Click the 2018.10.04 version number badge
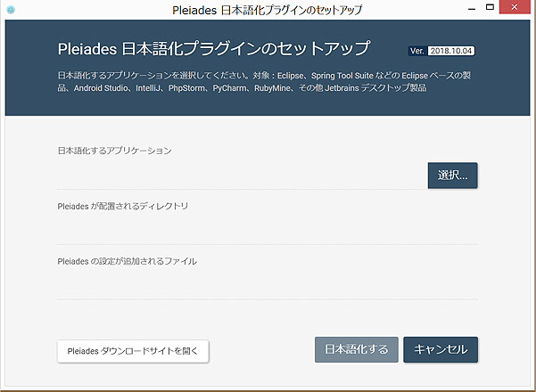536x392 pixels. click(x=452, y=51)
